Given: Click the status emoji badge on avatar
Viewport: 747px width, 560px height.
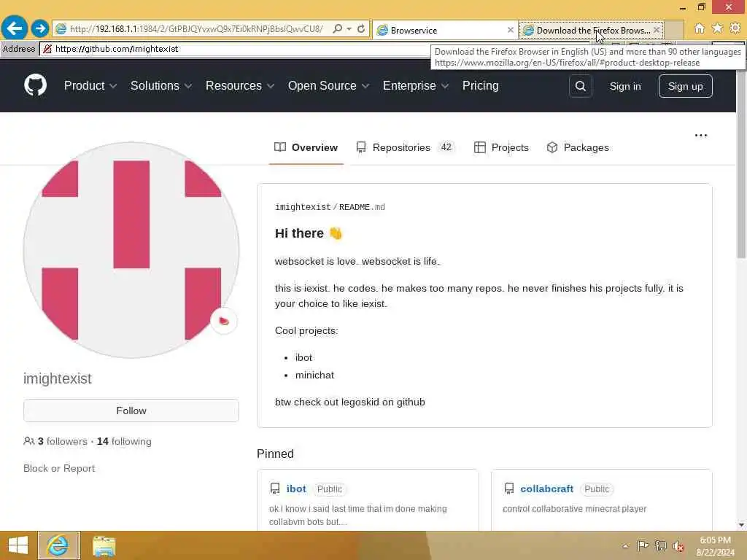Looking at the screenshot, I should click(223, 321).
